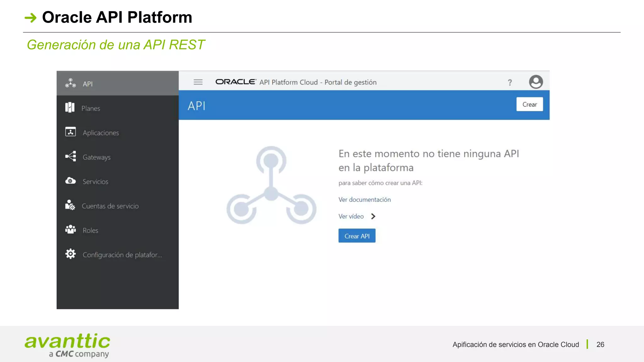Toggle the hamburger navigation menu

[198, 82]
